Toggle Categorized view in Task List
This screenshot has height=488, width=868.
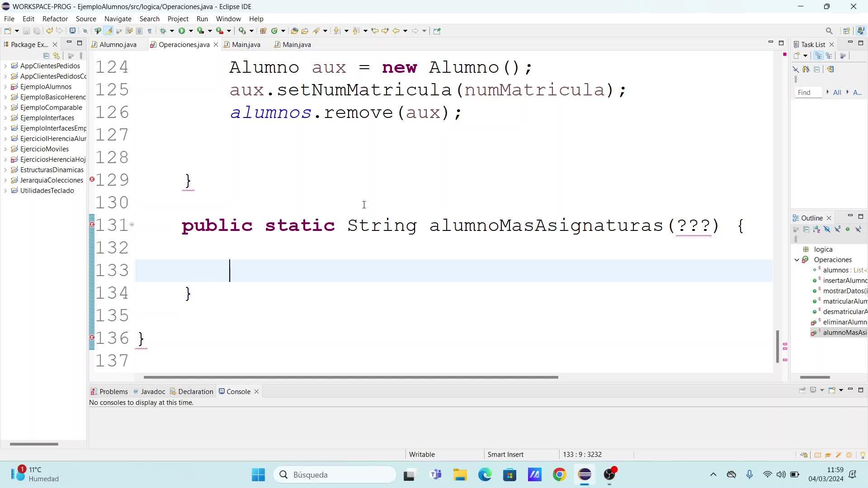pyautogui.click(x=819, y=56)
